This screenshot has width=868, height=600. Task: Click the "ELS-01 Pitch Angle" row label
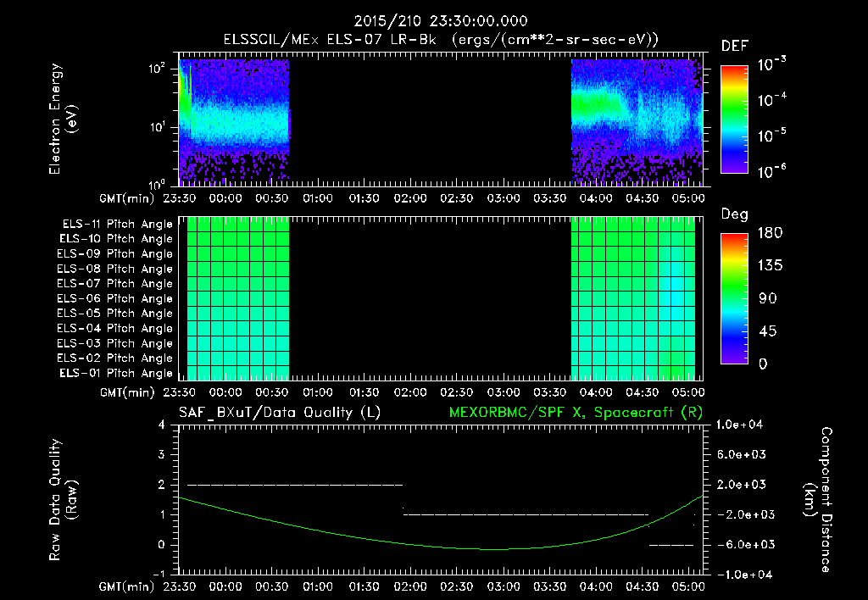click(116, 374)
